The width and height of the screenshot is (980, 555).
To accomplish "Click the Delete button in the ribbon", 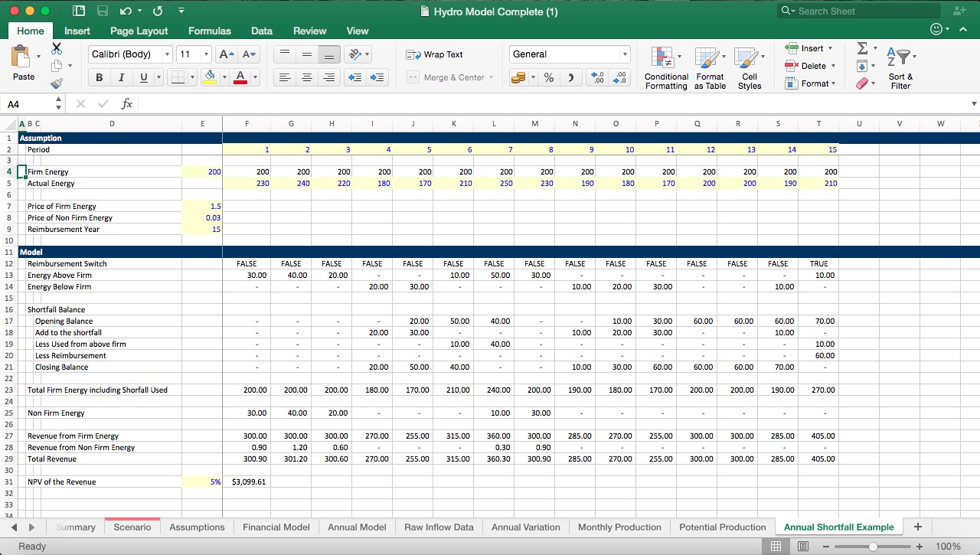I will coord(813,66).
